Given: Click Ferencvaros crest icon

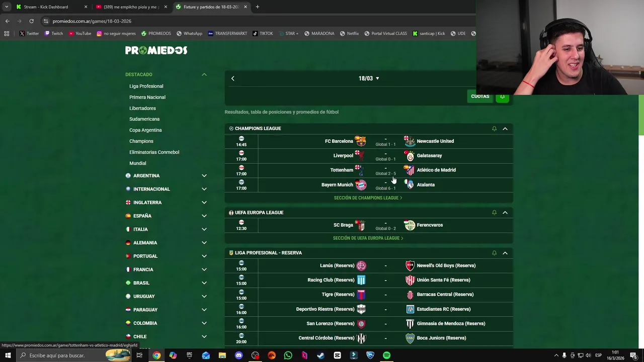Looking at the screenshot, I should 410,225.
